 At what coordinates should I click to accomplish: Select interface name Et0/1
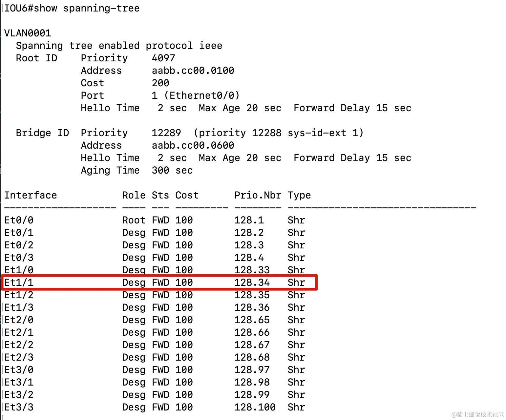click(19, 233)
